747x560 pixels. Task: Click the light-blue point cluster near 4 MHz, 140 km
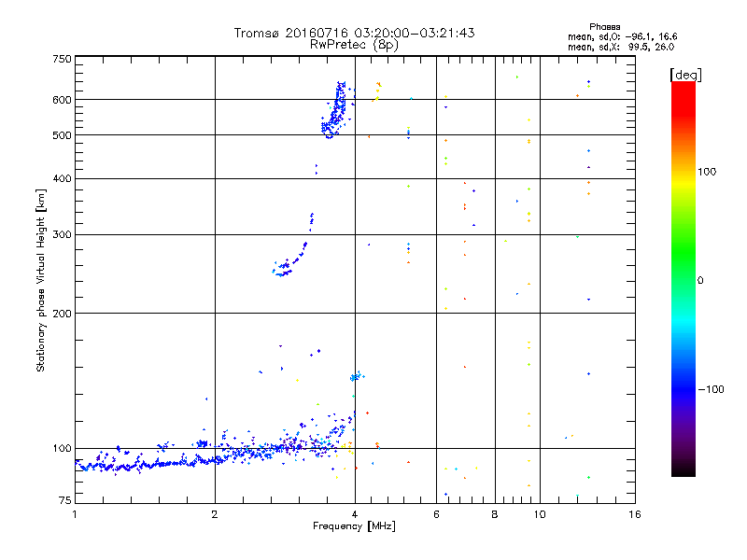coord(357,376)
